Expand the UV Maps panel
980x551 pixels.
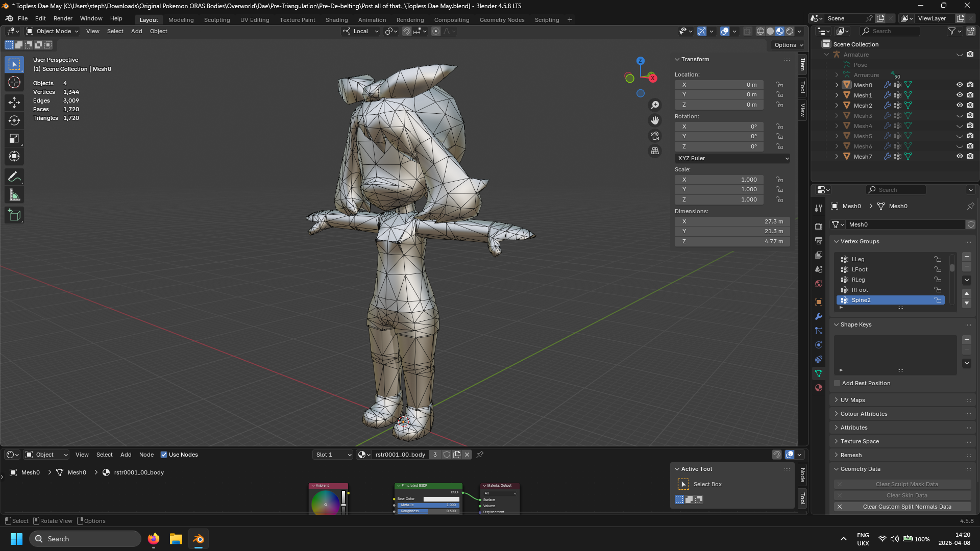pyautogui.click(x=852, y=400)
